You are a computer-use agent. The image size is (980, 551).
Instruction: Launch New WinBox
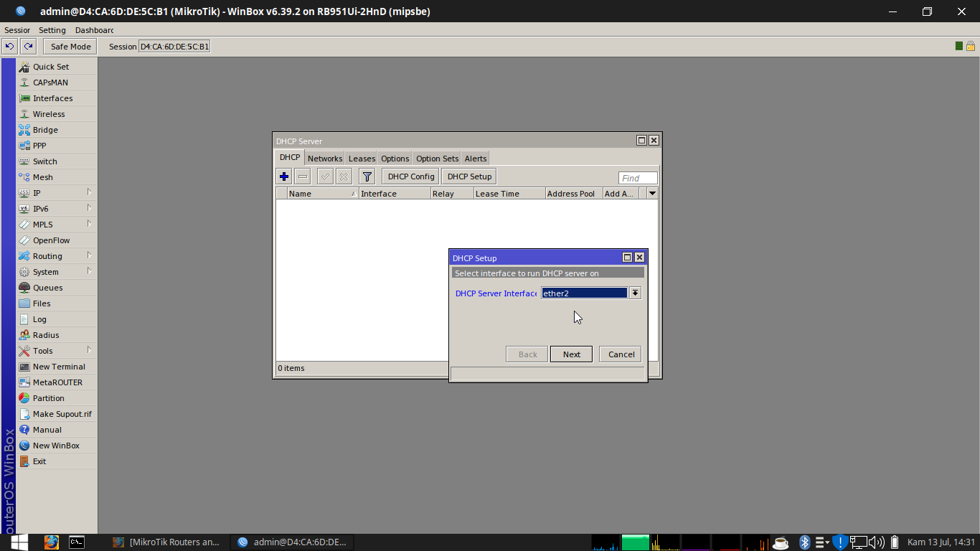tap(57, 446)
